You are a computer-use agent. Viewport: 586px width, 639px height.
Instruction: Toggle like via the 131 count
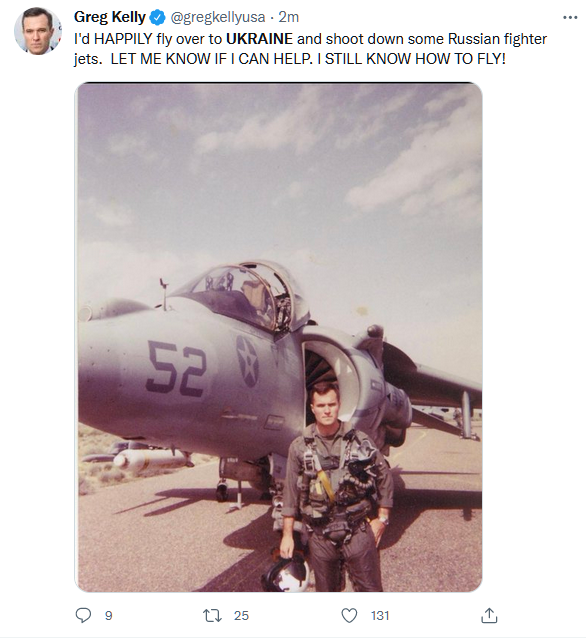tap(380, 615)
